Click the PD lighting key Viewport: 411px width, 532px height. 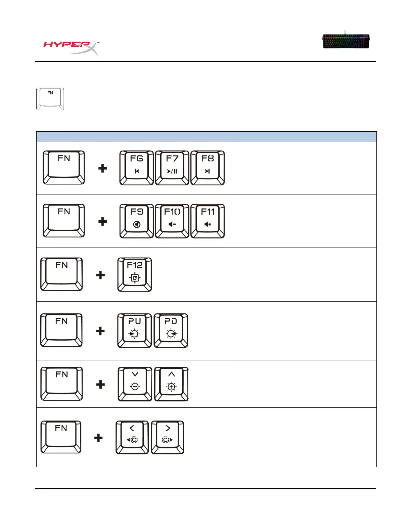171,330
